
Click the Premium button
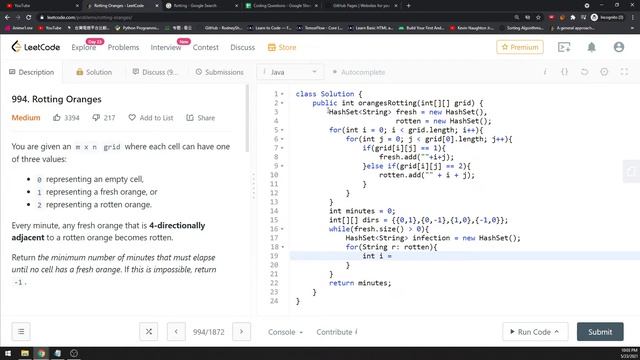click(x=520, y=47)
